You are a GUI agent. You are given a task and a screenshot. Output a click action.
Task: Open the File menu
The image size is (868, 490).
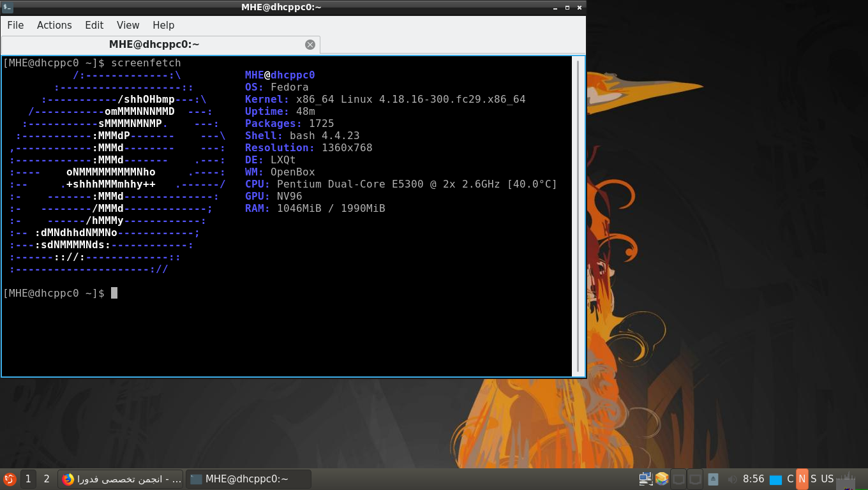(x=15, y=25)
